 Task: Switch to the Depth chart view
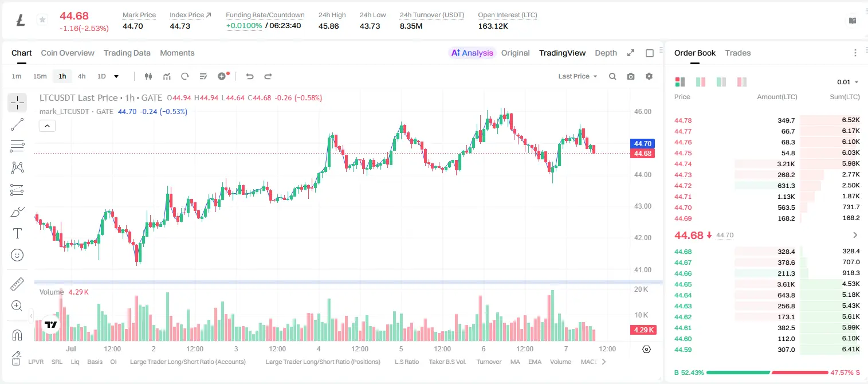pyautogui.click(x=606, y=53)
